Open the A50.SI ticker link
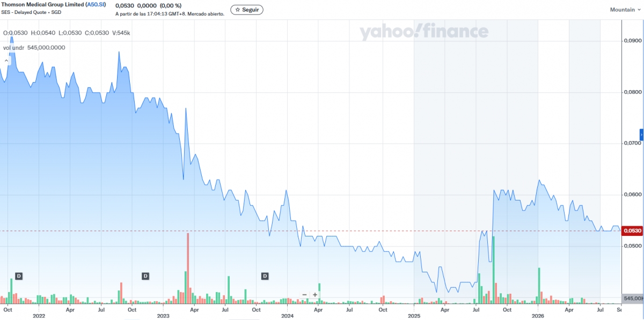Image resolution: width=644 pixels, height=320 pixels. [96, 4]
